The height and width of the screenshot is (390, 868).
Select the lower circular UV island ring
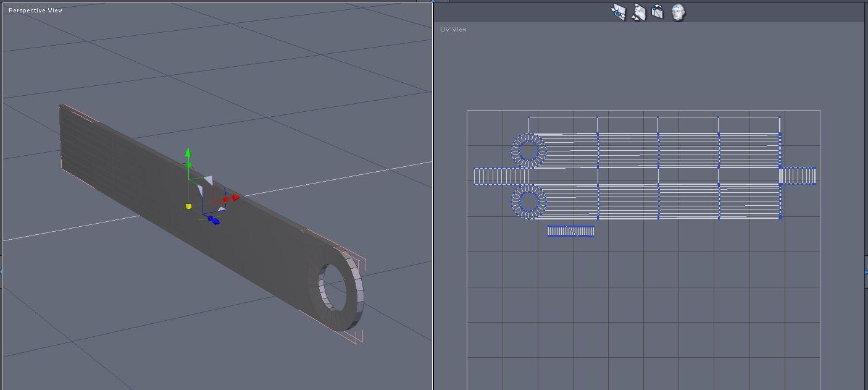point(529,201)
